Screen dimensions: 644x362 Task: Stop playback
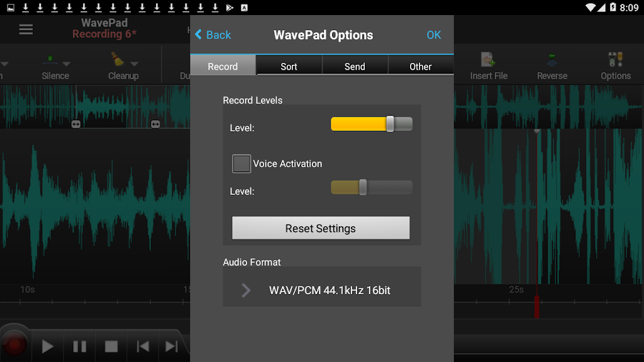[x=111, y=346]
